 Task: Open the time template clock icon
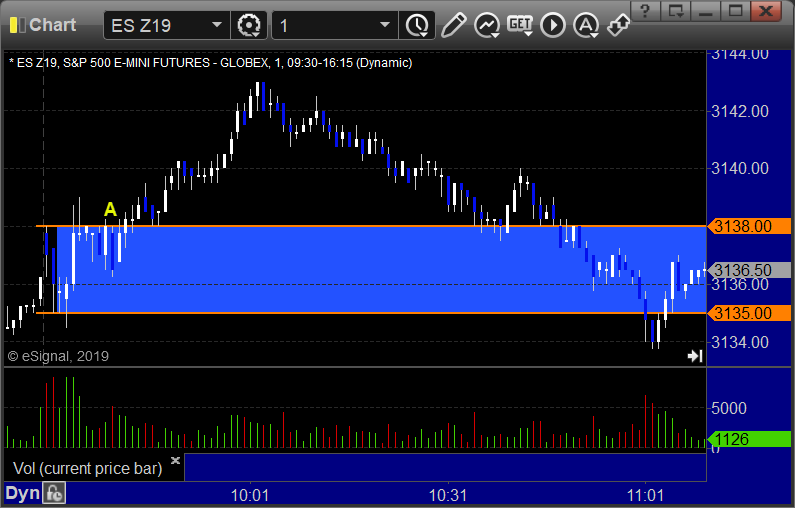point(417,25)
